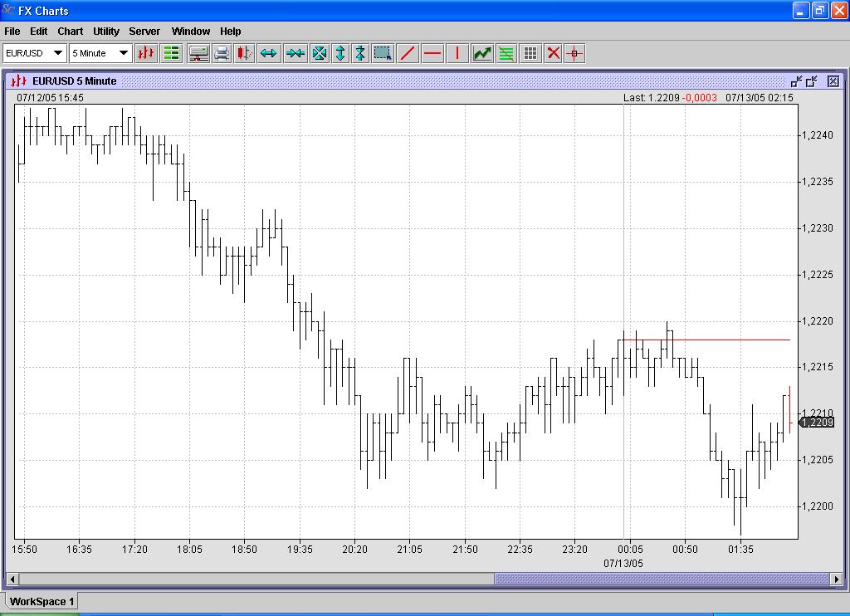
Task: Open the Utility menu
Action: (x=106, y=32)
